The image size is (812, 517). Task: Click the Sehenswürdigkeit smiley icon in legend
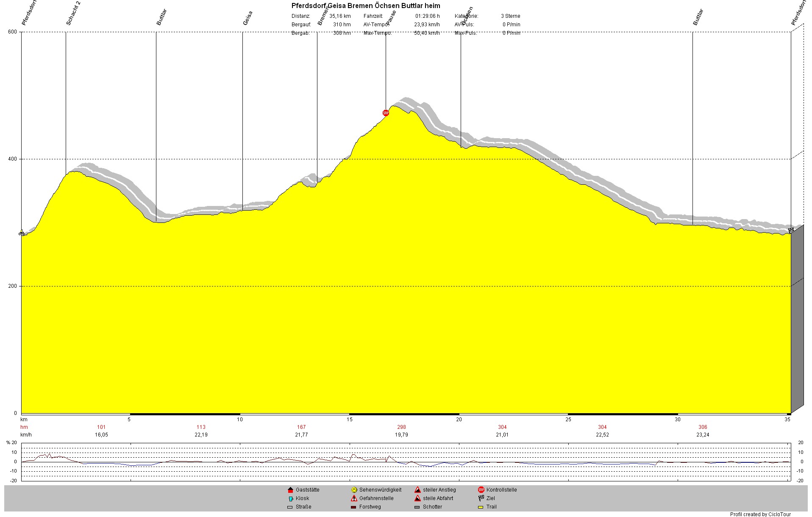coord(354,490)
